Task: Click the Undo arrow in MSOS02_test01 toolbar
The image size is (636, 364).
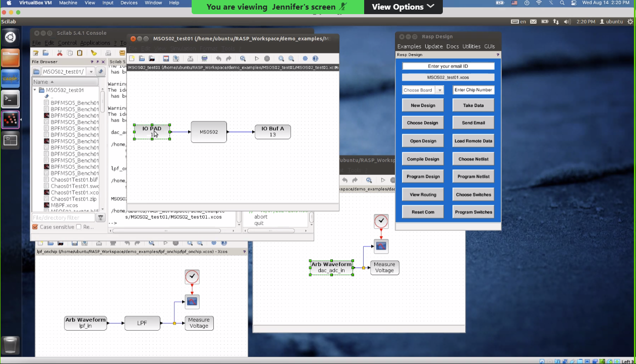Action: point(218,58)
